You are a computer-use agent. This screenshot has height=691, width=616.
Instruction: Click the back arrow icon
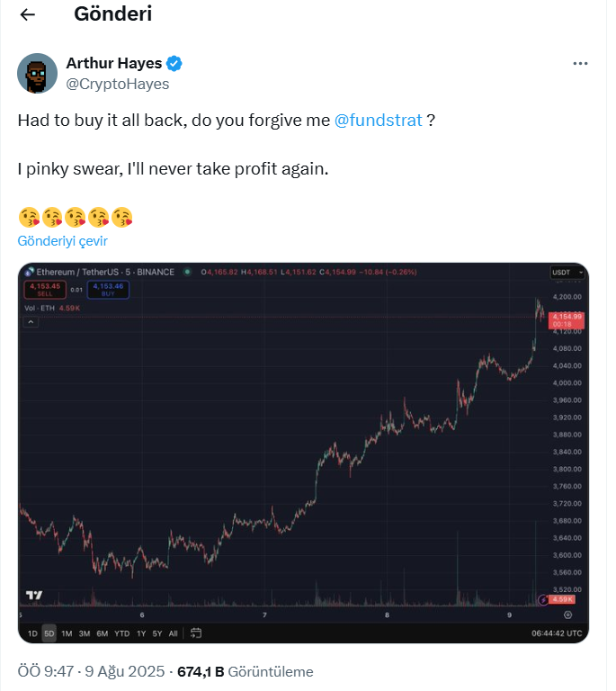point(28,14)
